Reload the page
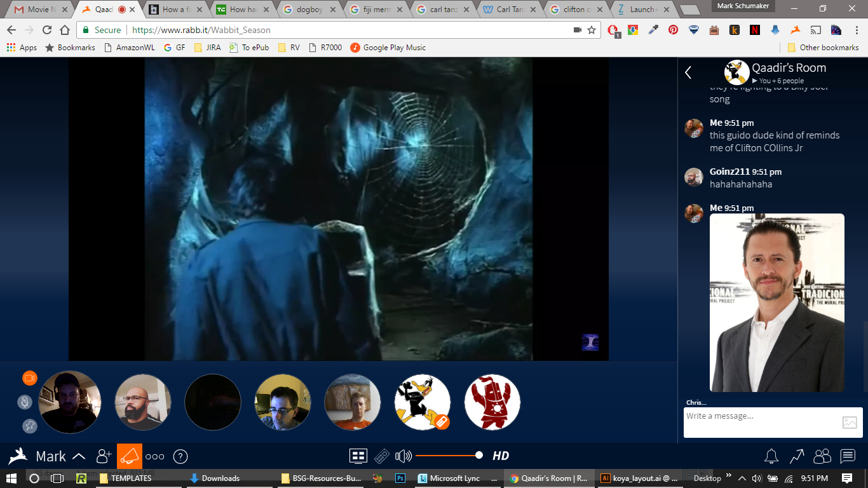This screenshot has width=868, height=488. coord(47,30)
